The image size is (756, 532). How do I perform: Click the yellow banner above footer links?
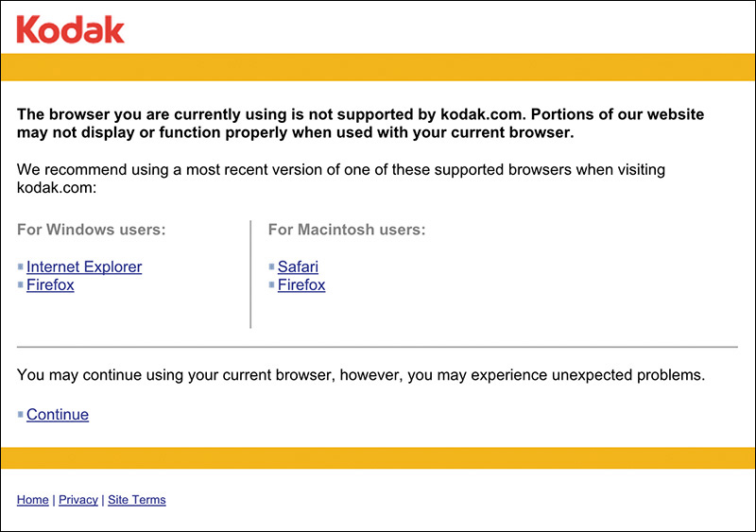coord(378,458)
